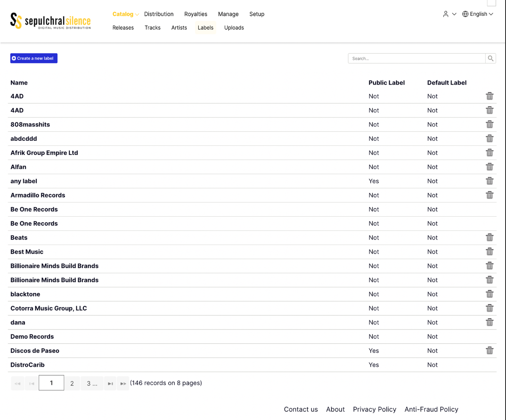Click the trash icon beside Beats
506x420 pixels.
[489, 237]
